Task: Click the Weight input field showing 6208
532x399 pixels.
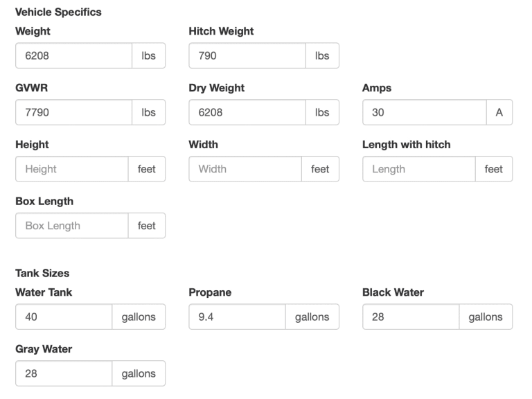Action: pos(73,55)
